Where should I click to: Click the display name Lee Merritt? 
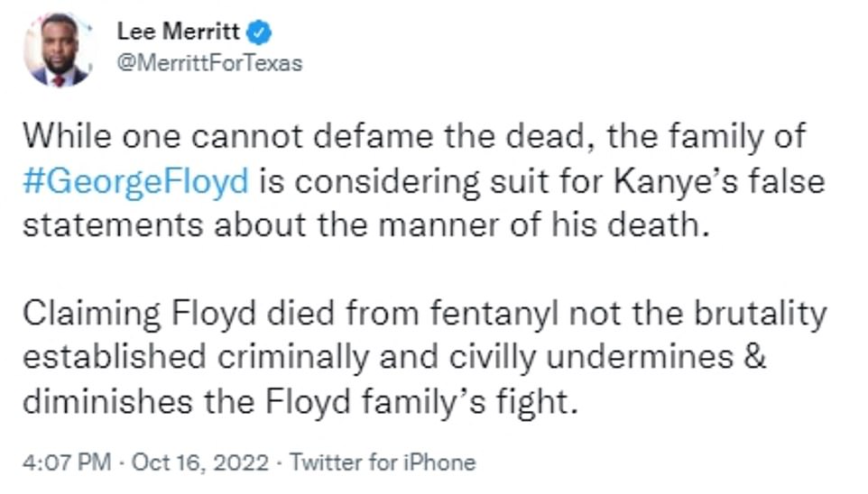(x=179, y=32)
